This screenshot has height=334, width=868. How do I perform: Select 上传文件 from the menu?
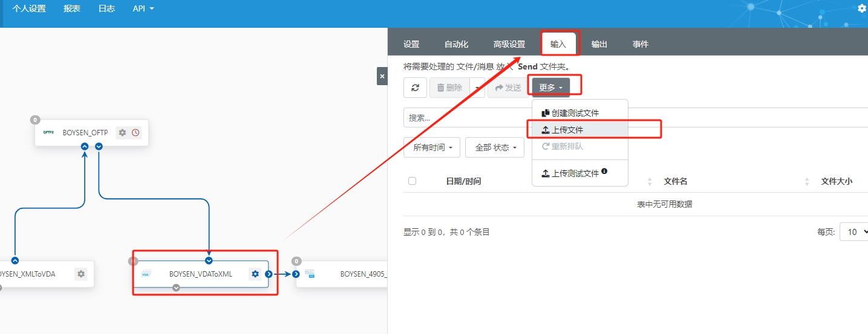[x=567, y=130]
